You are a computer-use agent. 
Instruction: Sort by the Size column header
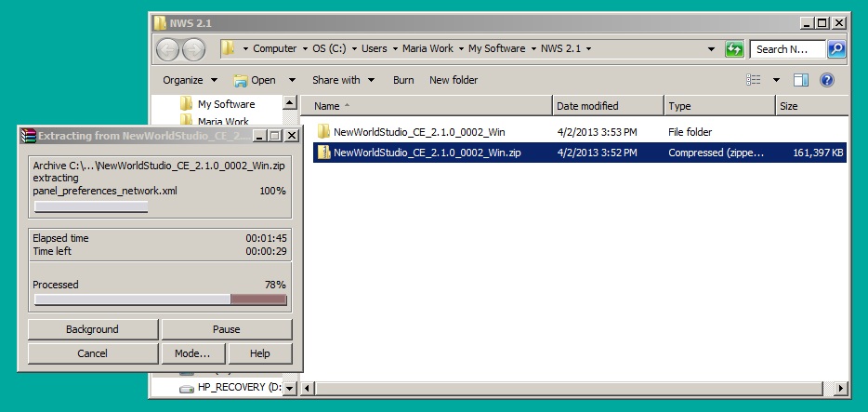click(x=811, y=106)
